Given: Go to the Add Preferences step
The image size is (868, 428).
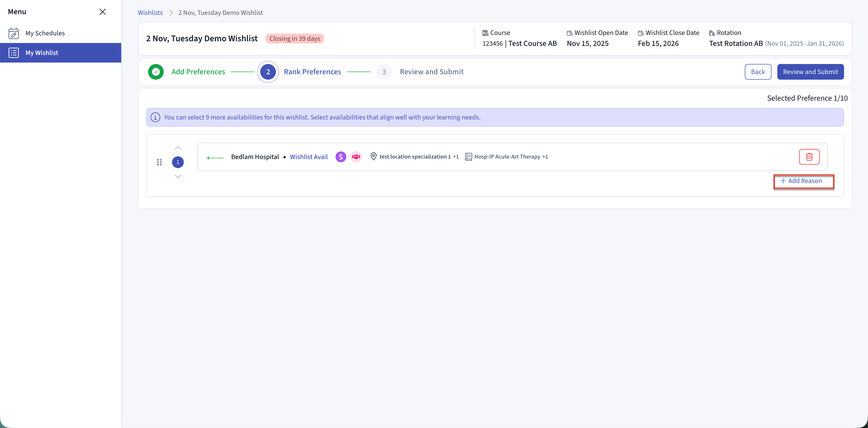Looking at the screenshot, I should [x=198, y=72].
